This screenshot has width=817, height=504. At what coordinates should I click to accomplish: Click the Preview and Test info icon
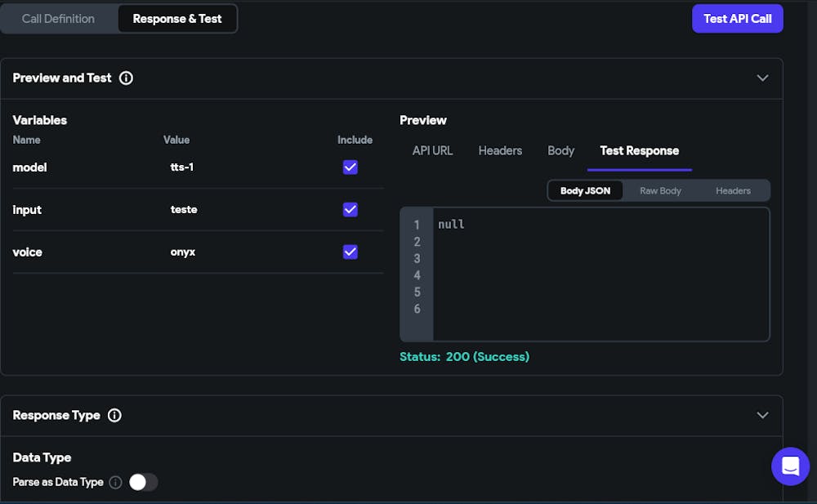pyautogui.click(x=126, y=78)
